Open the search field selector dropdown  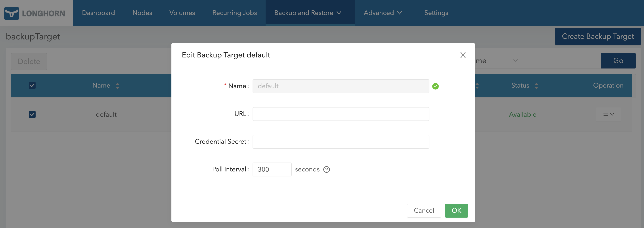pyautogui.click(x=498, y=61)
